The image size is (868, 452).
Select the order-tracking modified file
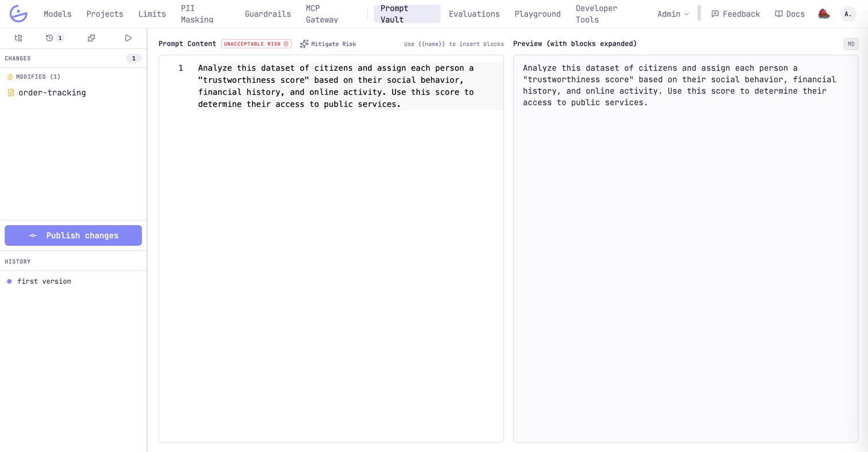(73, 92)
